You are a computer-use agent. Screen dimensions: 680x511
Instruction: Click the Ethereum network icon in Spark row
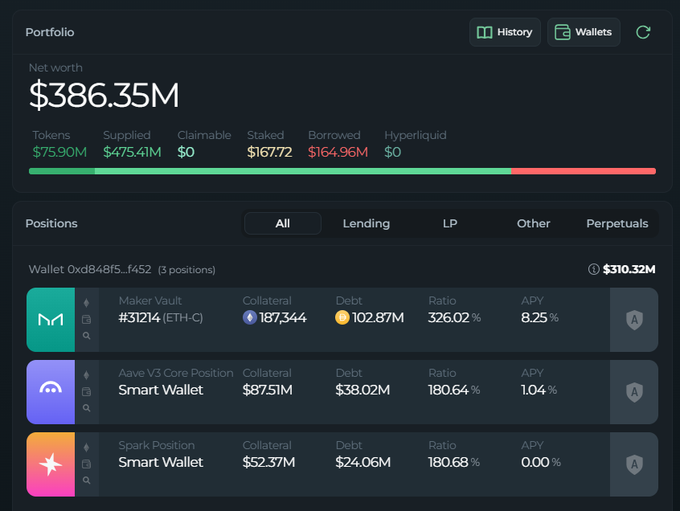(x=86, y=448)
